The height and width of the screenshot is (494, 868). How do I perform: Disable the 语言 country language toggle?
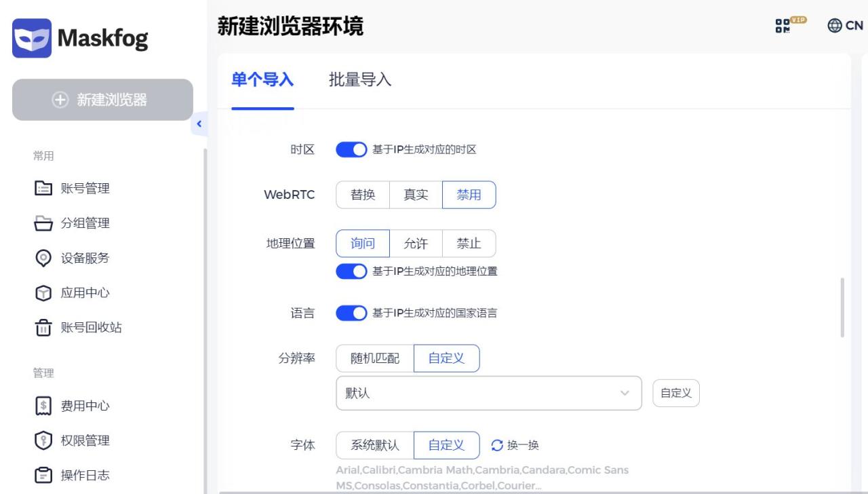(x=351, y=313)
